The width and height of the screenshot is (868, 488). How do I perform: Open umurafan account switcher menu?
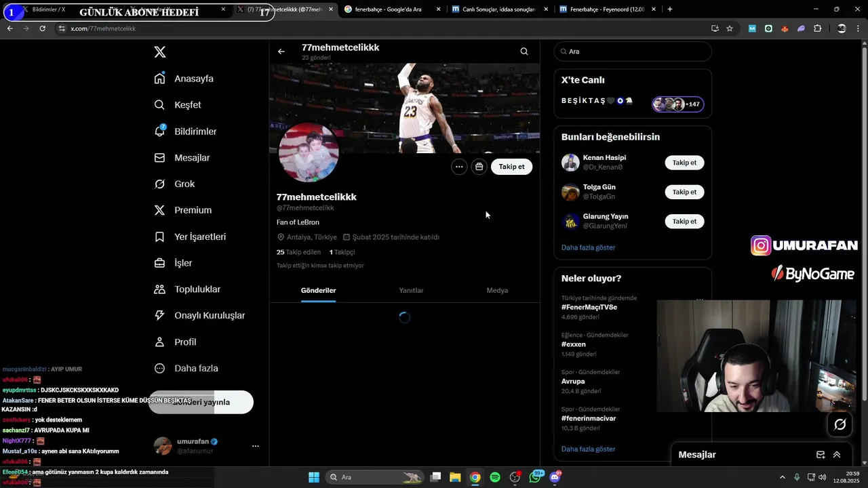tap(255, 446)
